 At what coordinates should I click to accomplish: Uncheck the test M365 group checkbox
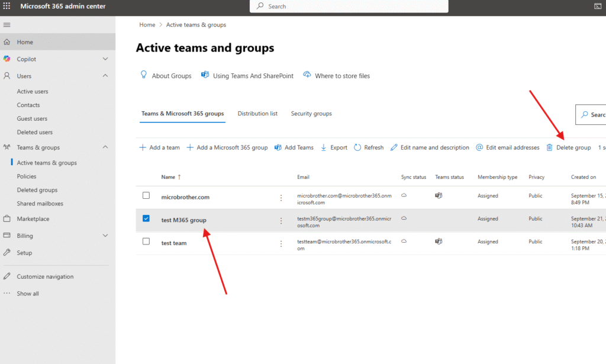[x=146, y=219]
